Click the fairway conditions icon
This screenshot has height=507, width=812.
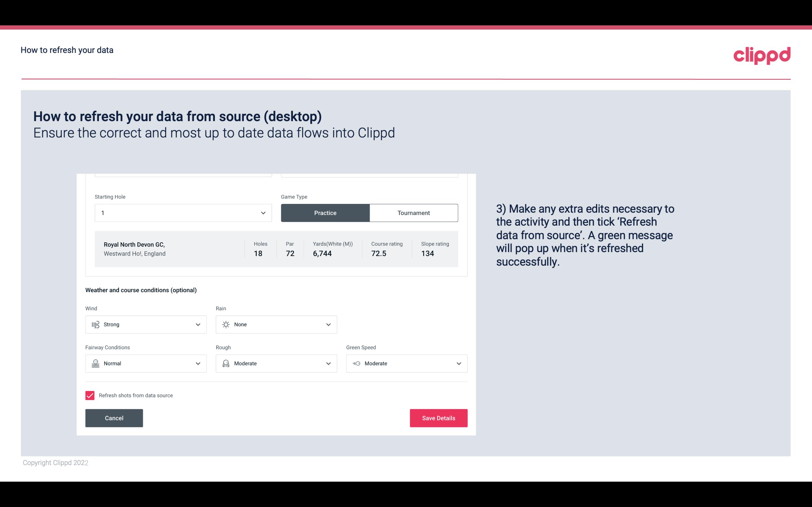(x=95, y=363)
